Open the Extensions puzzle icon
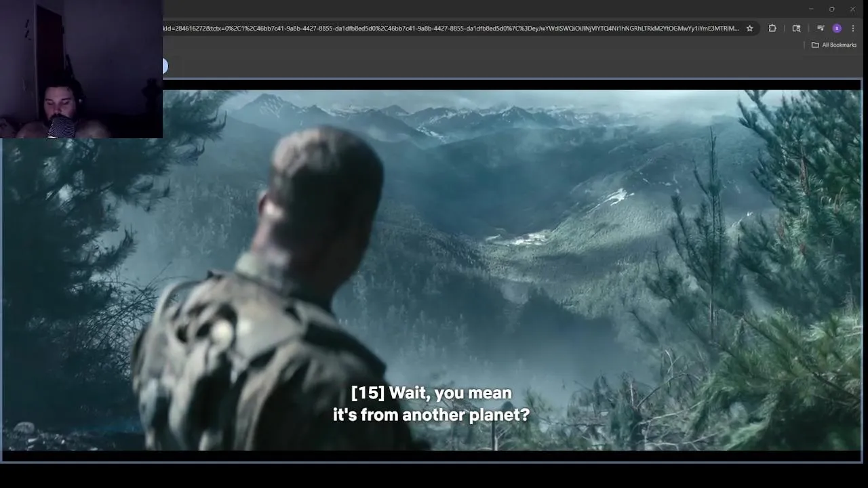 click(772, 28)
